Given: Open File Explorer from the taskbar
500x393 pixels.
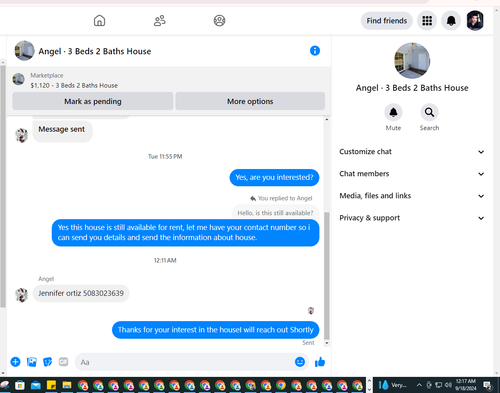Looking at the screenshot, I should (67, 385).
